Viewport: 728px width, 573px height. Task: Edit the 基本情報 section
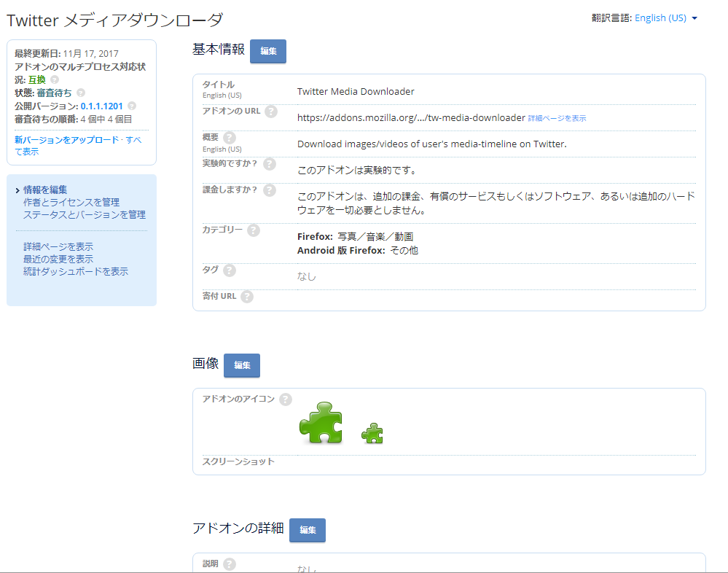(268, 51)
